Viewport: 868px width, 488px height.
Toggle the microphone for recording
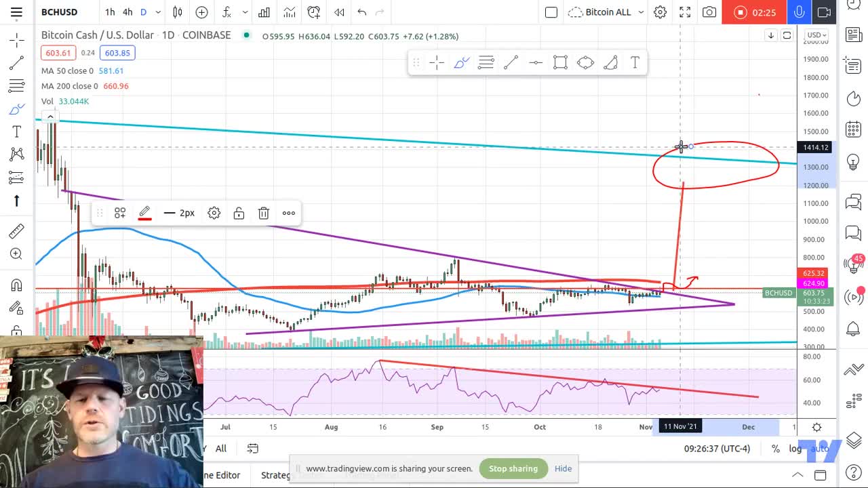tap(800, 12)
